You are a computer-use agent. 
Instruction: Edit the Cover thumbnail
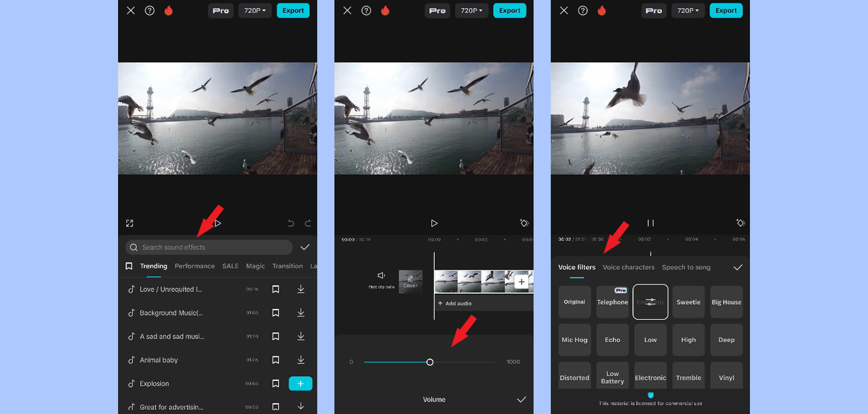click(x=410, y=281)
